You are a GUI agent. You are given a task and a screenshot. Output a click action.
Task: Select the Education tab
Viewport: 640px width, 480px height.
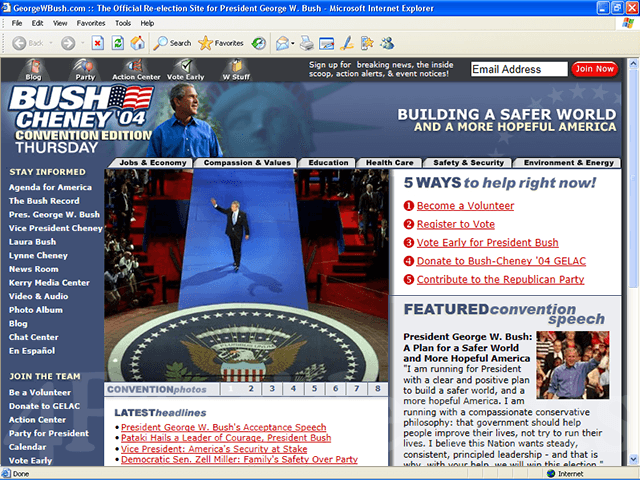click(328, 162)
